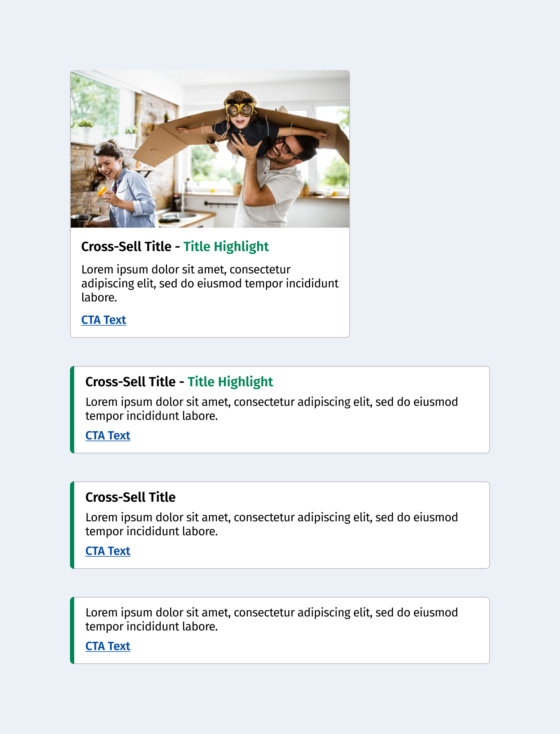Click green accent bar on the second card
560x734 pixels.
click(x=72, y=410)
